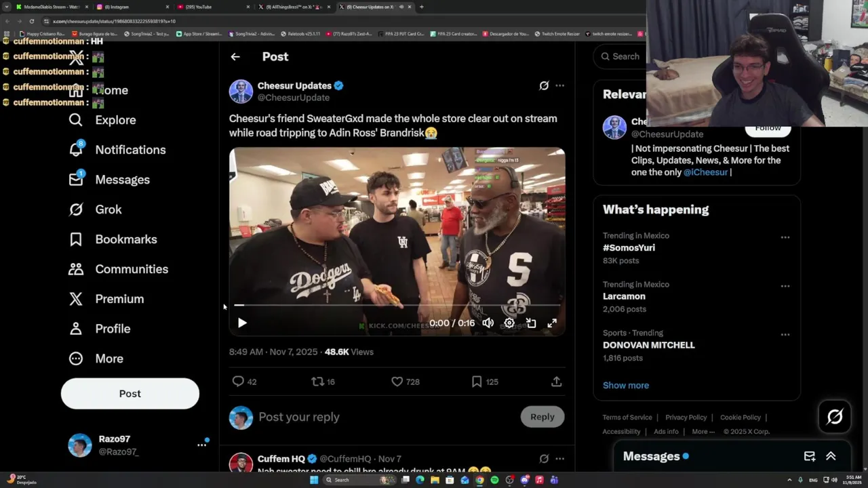Click Grok icon on Cuffem HQ reply
Image resolution: width=868 pixels, height=488 pixels.
pyautogui.click(x=544, y=459)
